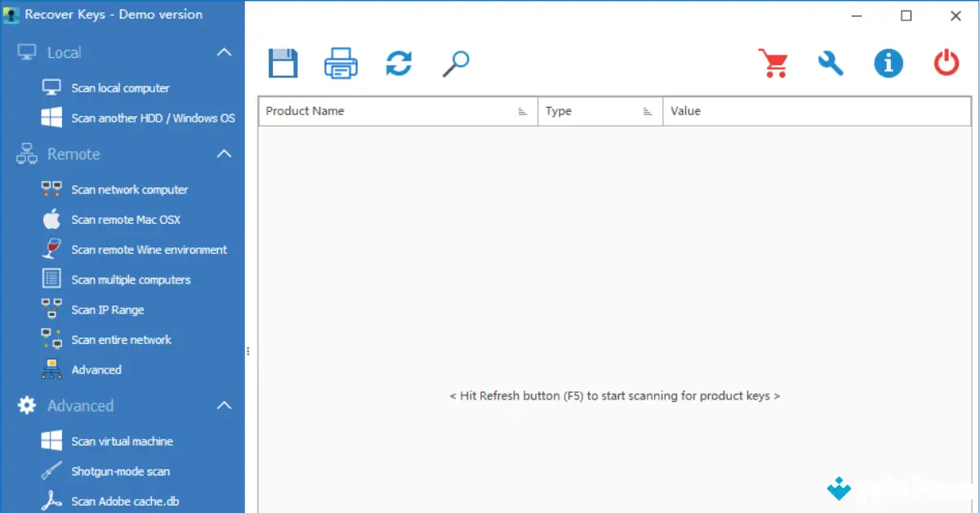The width and height of the screenshot is (980, 513).
Task: Click the Save results icon
Action: click(x=283, y=63)
